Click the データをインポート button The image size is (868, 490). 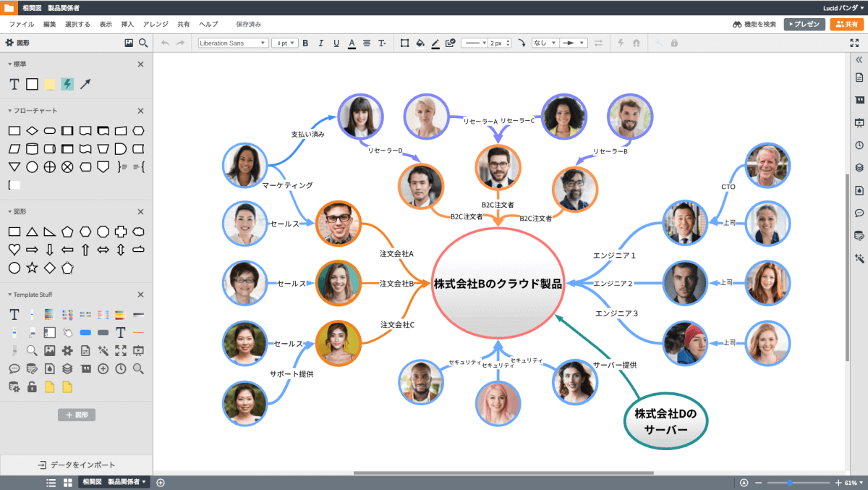77,465
